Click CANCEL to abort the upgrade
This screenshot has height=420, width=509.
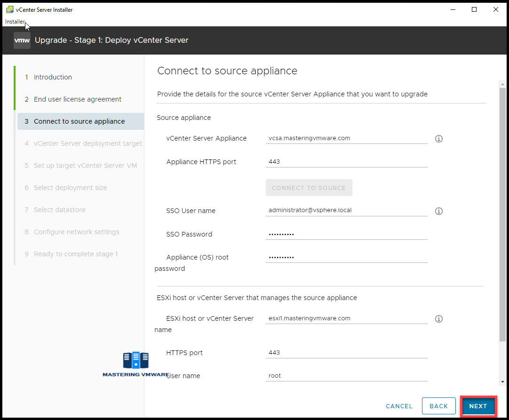[399, 406]
